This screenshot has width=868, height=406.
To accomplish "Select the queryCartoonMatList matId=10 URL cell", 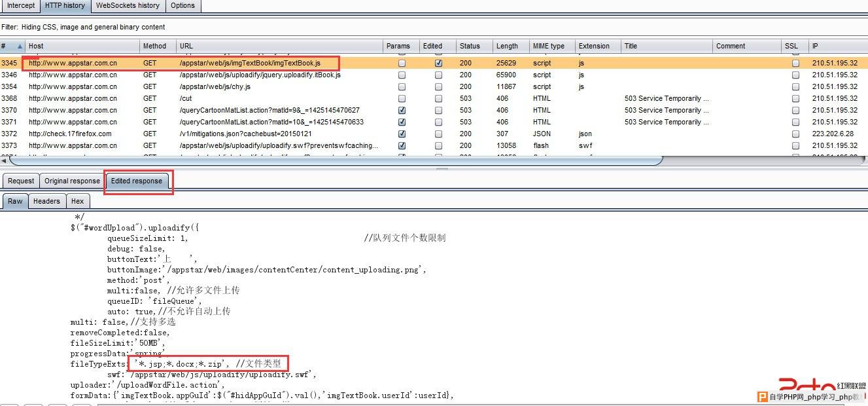I will pyautogui.click(x=271, y=122).
